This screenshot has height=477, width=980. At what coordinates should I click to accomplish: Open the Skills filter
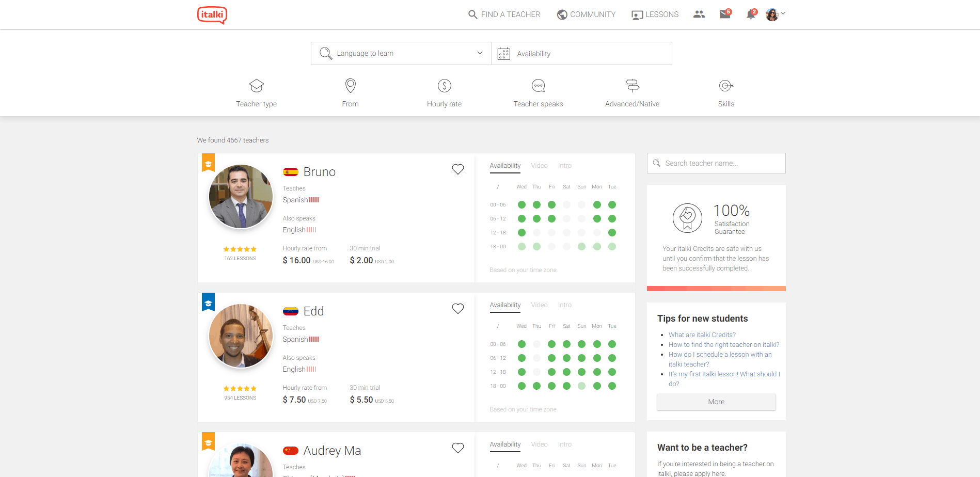click(726, 93)
